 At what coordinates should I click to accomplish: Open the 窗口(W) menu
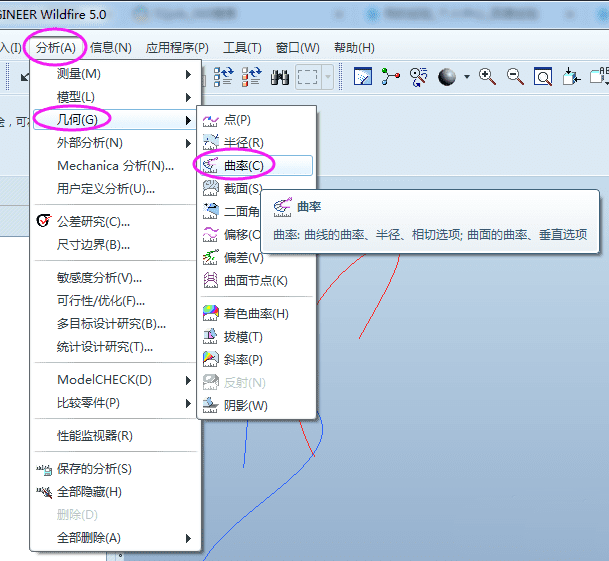tap(298, 47)
